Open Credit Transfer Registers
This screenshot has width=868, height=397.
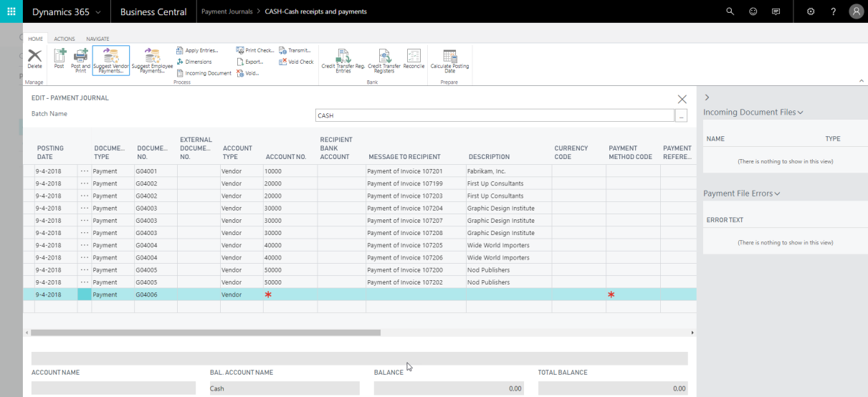pyautogui.click(x=384, y=61)
